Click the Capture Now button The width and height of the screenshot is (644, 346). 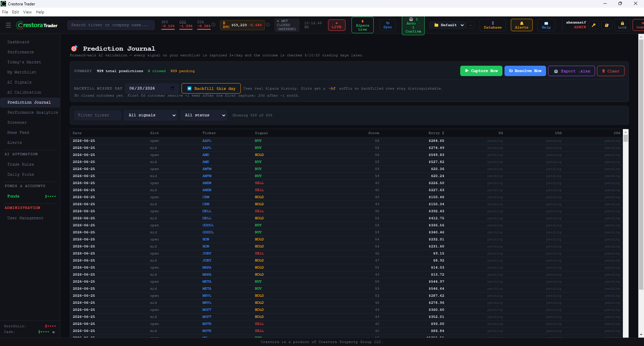(x=481, y=71)
